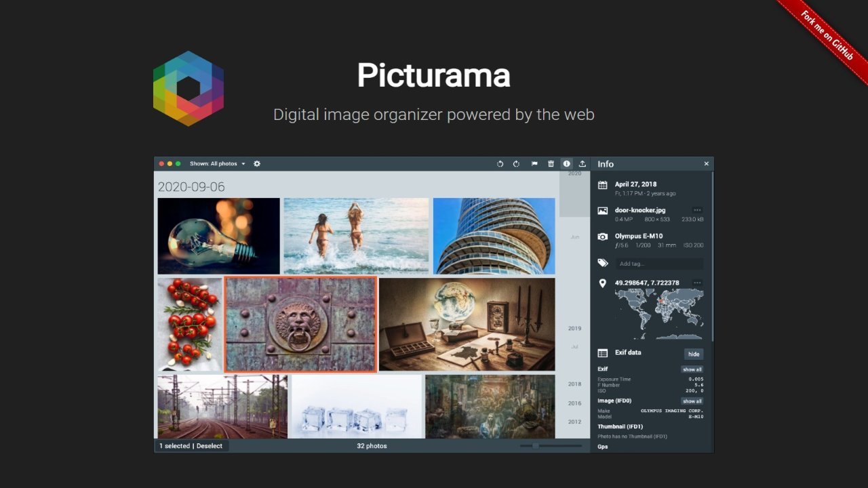
Task: Click the door-knocker.jpg file name
Action: 640,210
